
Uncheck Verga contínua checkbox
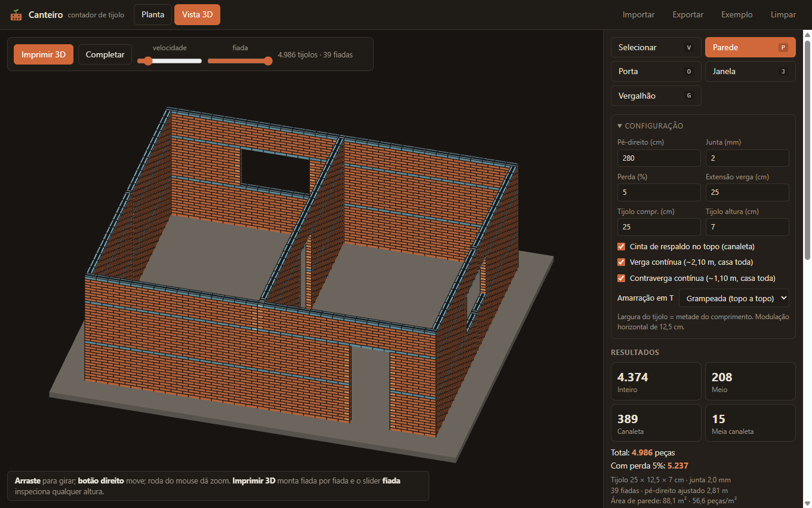[622, 262]
